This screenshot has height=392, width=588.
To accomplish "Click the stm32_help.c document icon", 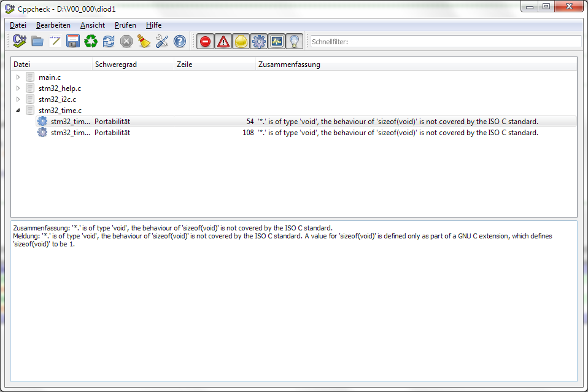I will click(x=30, y=88).
